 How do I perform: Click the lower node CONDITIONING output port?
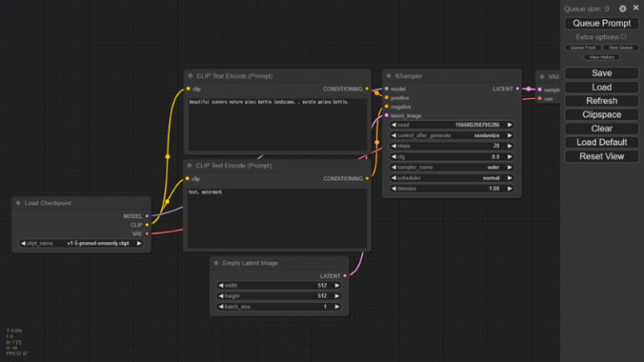coord(367,178)
